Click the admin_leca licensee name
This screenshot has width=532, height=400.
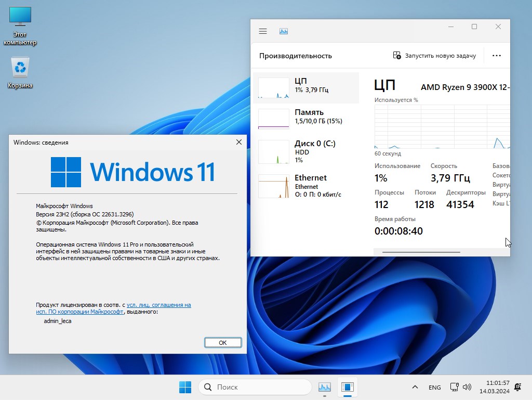point(58,321)
